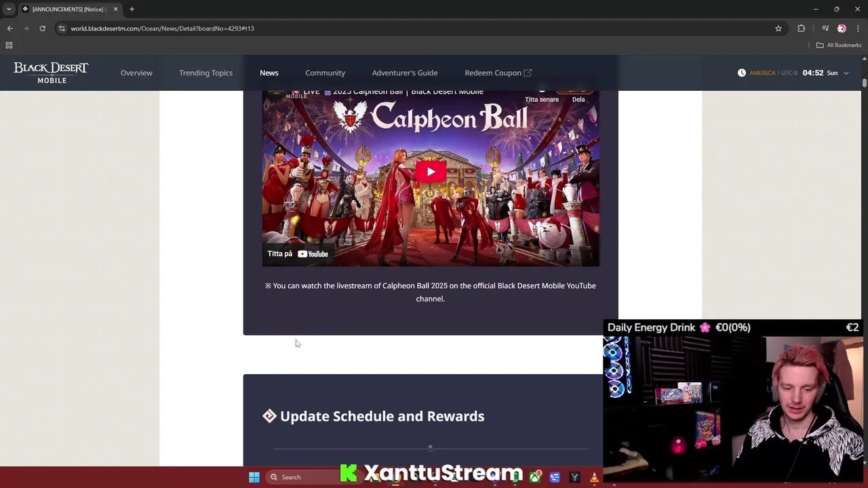This screenshot has width=868, height=488.
Task: View site information icon in address bar
Action: coord(62,28)
